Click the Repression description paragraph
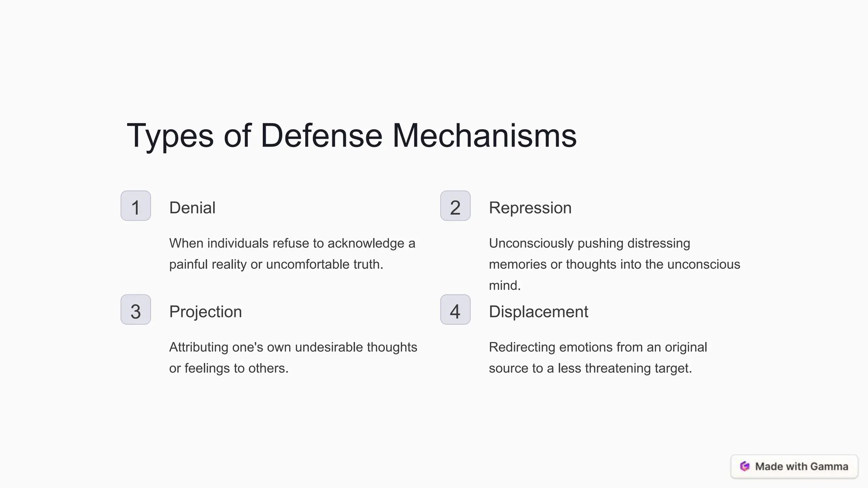The height and width of the screenshot is (488, 868). point(614,264)
